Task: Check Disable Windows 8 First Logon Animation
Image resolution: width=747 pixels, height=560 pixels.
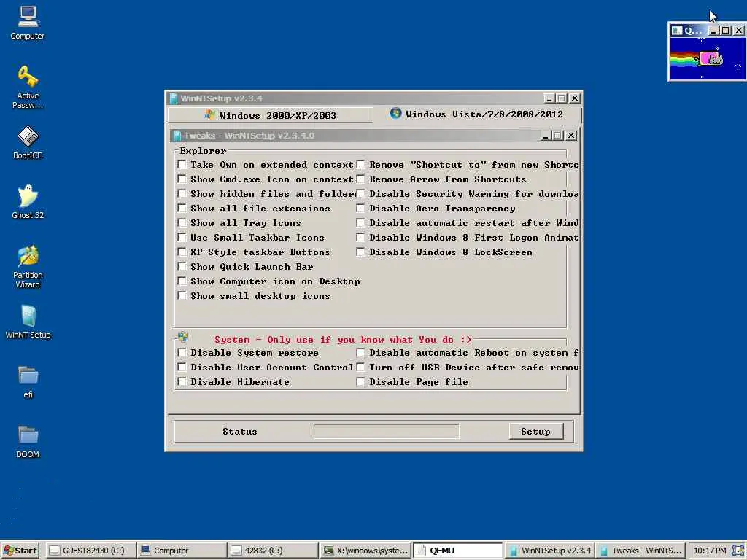Action: pos(360,238)
